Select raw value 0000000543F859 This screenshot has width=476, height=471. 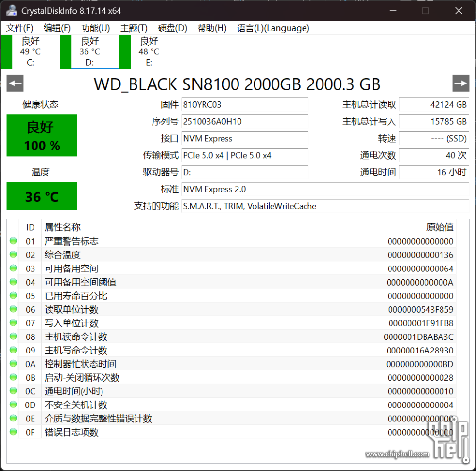[x=421, y=310]
